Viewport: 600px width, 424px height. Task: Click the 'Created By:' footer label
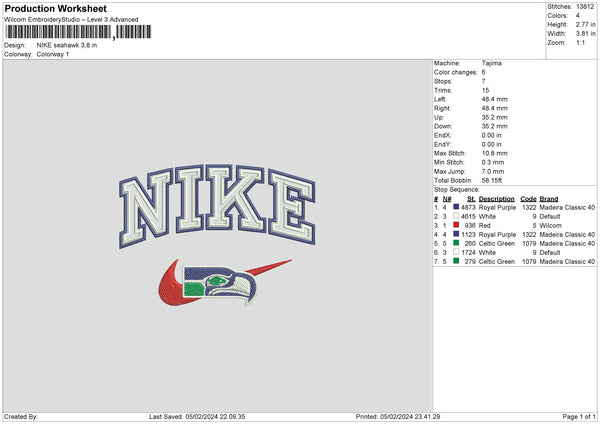21,417
